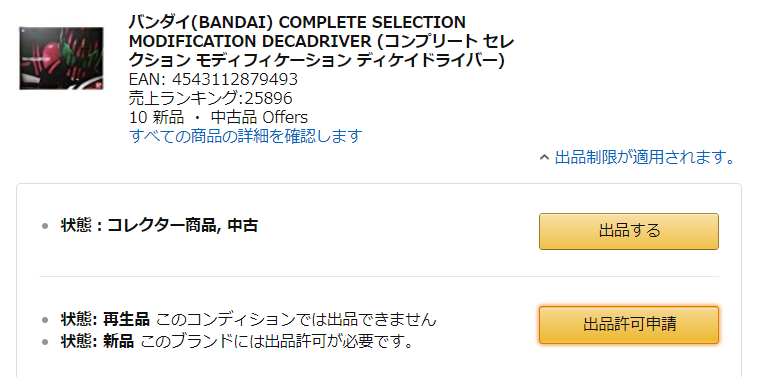Click the 10 新品・中古品 Offers text
The width and height of the screenshot is (760, 377).
coord(218,117)
